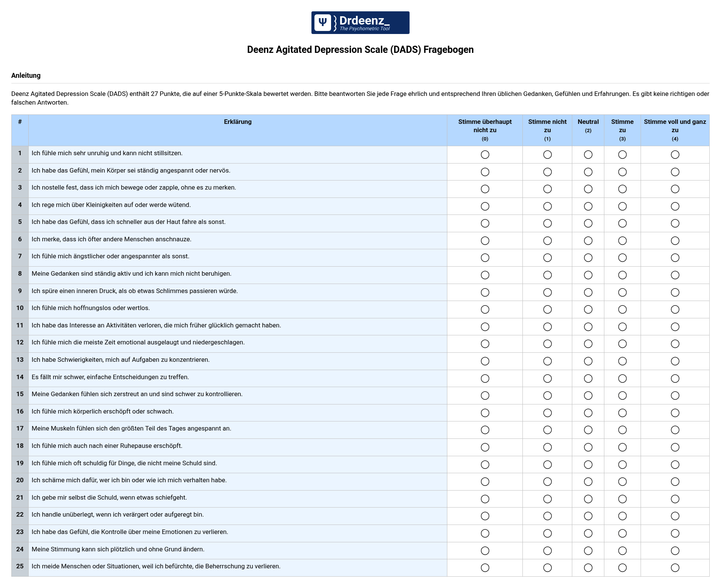Click the 'Stimme überhaupt nicht zu (0)' header
This screenshot has width=721, height=588.
[485, 130]
